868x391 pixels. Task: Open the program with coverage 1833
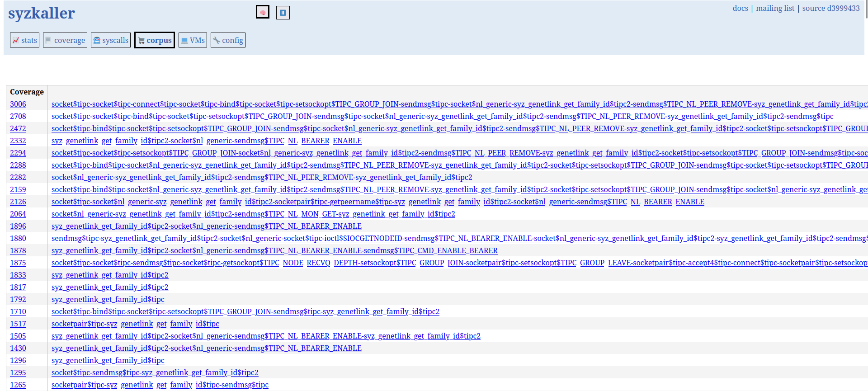pos(110,275)
